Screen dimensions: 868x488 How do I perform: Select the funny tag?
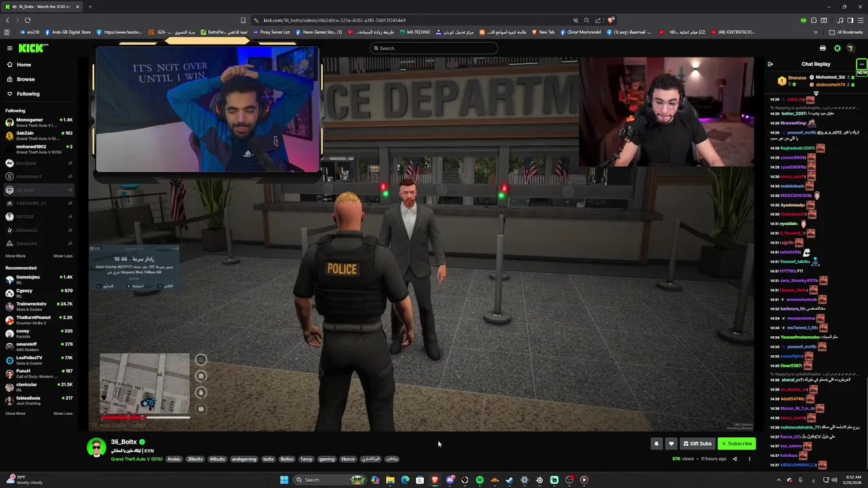point(307,459)
